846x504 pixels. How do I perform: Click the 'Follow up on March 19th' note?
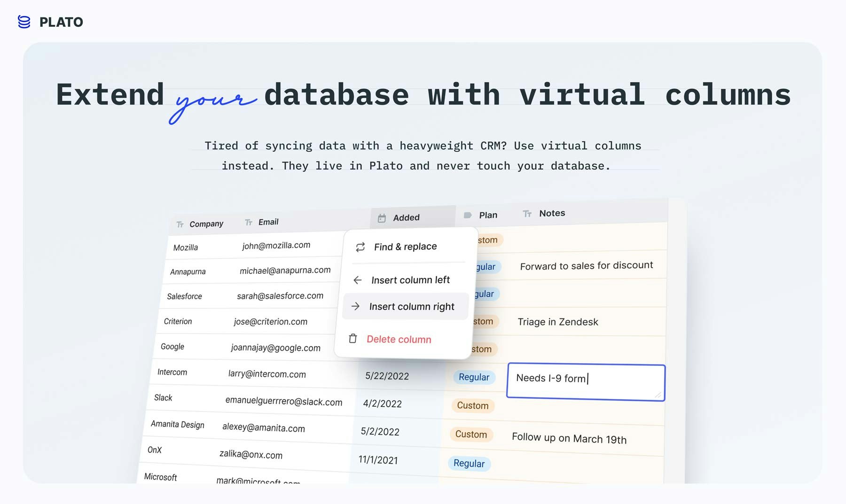[x=569, y=438]
